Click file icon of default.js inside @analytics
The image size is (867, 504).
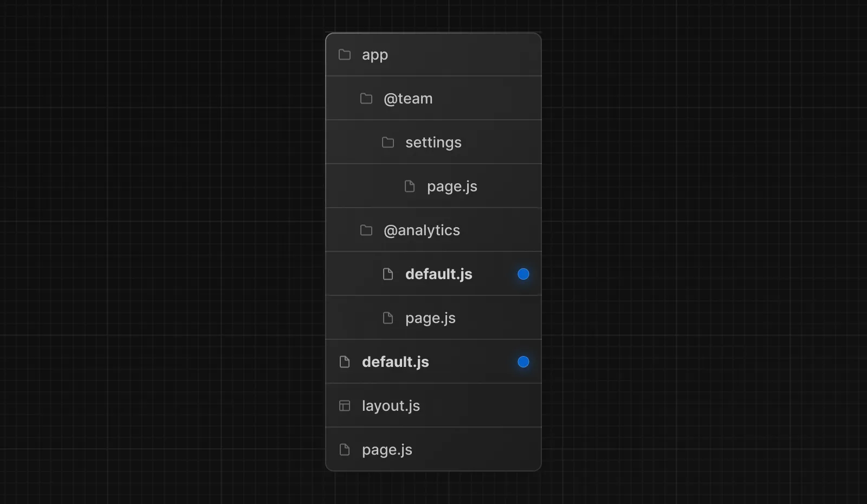pos(388,274)
